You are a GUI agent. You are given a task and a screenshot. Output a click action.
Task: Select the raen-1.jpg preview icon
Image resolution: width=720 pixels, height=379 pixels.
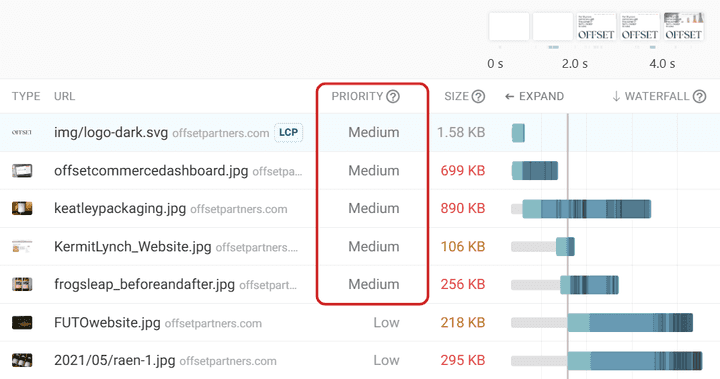pos(22,360)
